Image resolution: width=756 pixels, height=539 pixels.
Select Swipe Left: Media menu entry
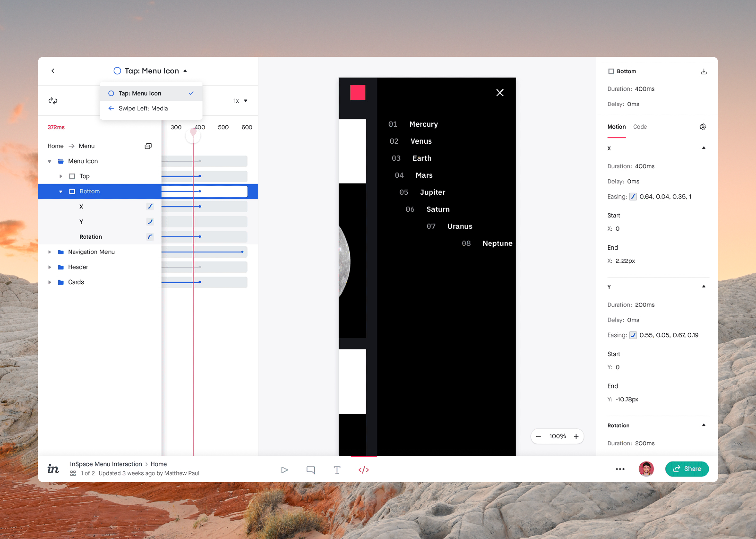[151, 108]
